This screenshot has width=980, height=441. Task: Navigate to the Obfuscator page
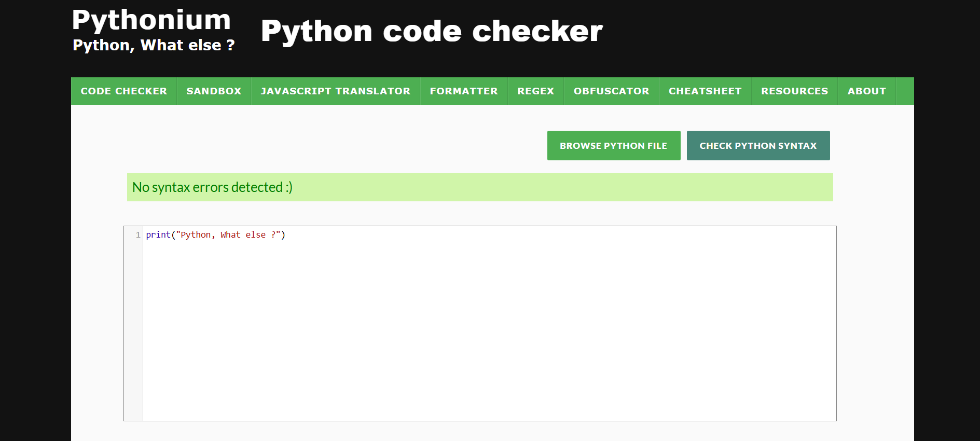pyautogui.click(x=612, y=91)
